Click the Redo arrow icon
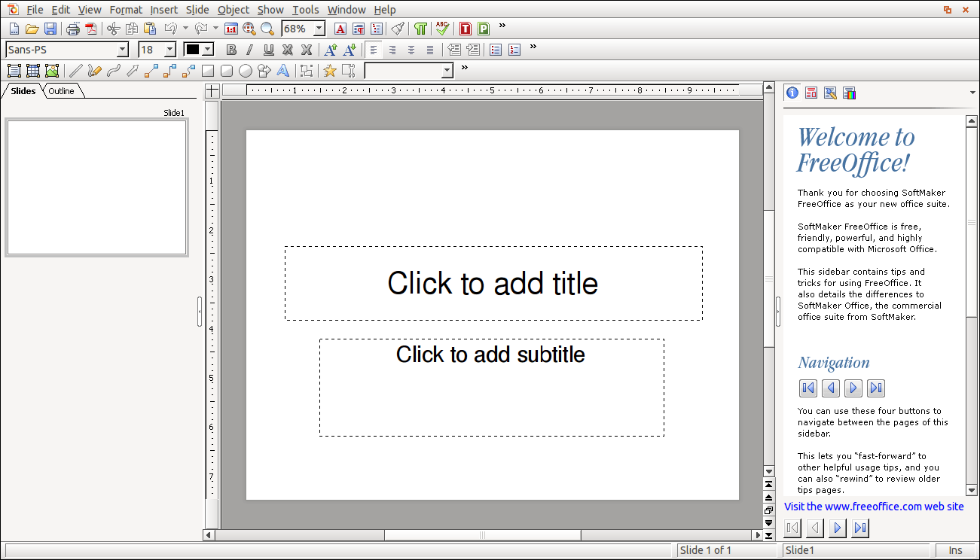The width and height of the screenshot is (980, 560). [201, 29]
